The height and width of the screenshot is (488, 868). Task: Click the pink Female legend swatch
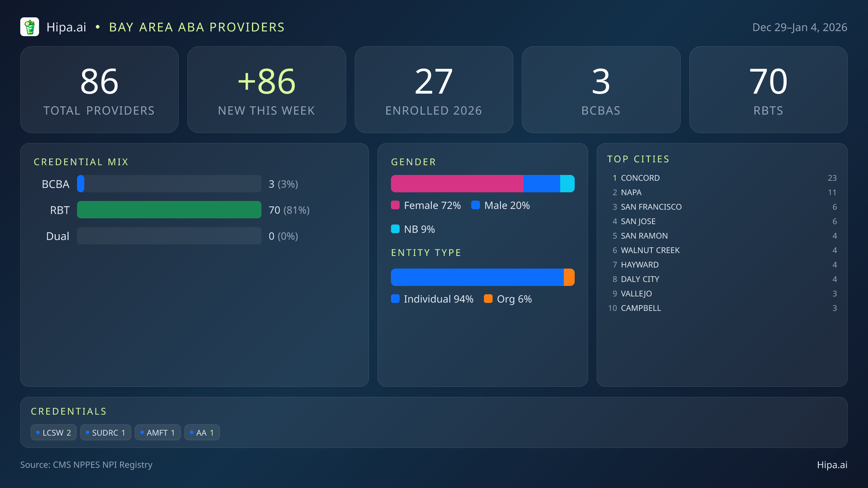[395, 205]
